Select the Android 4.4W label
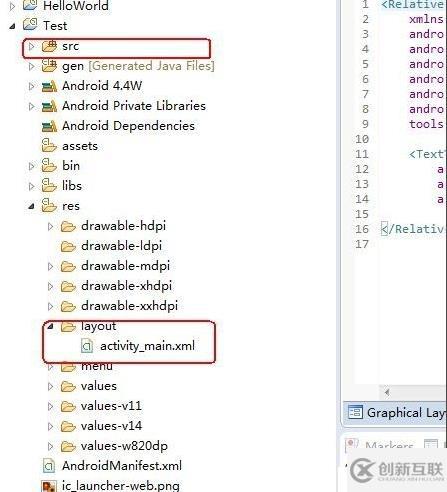447x492 pixels. (102, 86)
